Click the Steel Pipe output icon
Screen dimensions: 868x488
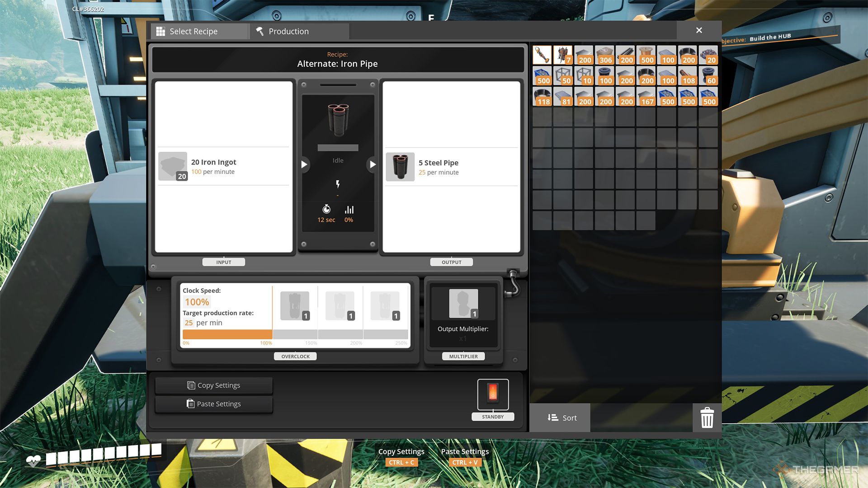pyautogui.click(x=400, y=166)
